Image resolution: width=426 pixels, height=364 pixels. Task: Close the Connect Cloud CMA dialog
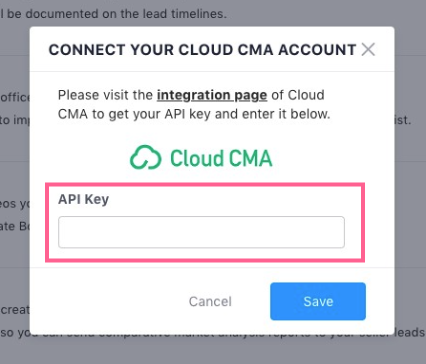(368, 50)
